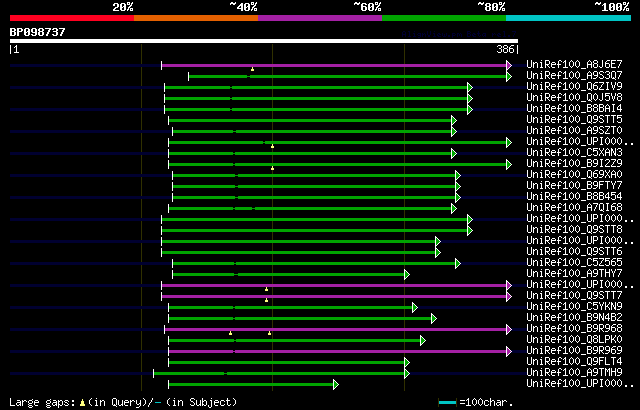
Task: Click the UniRef100_C5XAN3 label
Action: [x=574, y=153]
